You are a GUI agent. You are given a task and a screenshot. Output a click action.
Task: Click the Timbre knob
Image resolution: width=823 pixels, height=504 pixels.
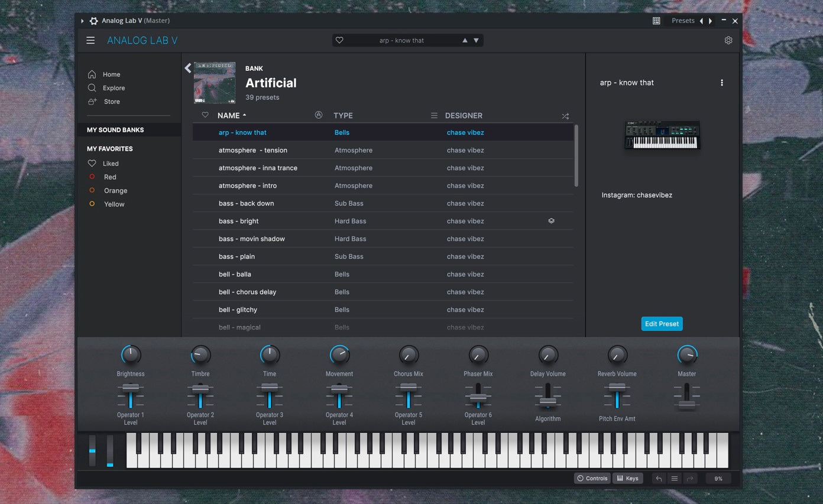pos(200,355)
